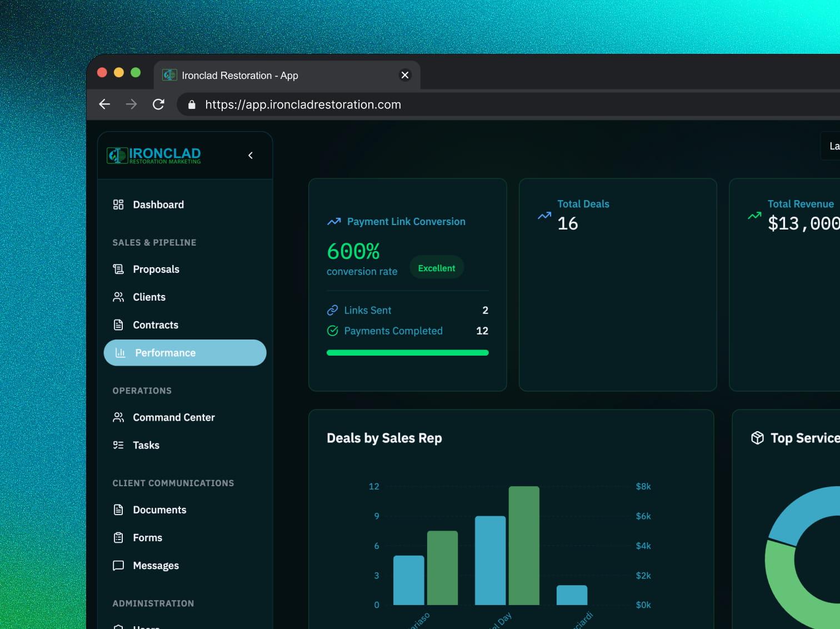Screen dimensions: 840x629
Task: Go back with the browser back arrow
Action: 104,104
